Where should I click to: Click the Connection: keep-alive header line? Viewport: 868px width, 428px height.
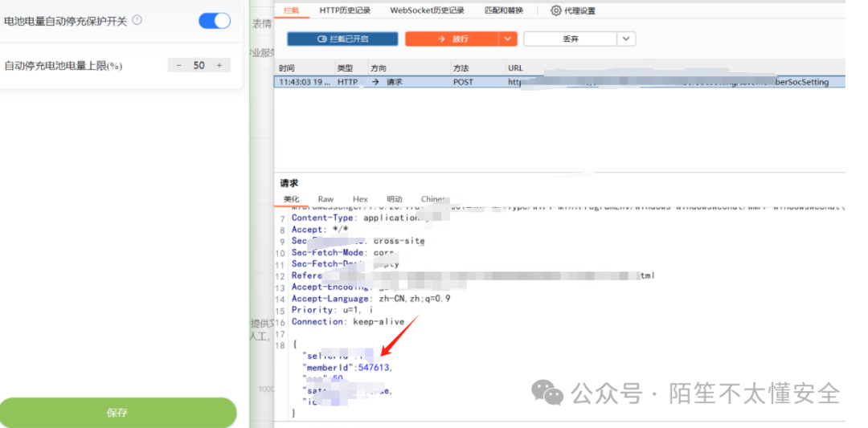coord(348,321)
